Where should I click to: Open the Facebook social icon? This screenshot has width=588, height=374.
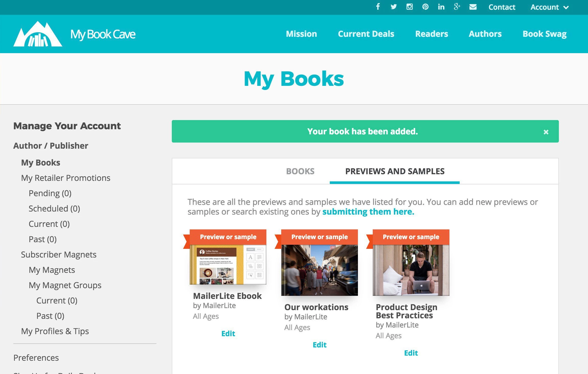pyautogui.click(x=378, y=7)
